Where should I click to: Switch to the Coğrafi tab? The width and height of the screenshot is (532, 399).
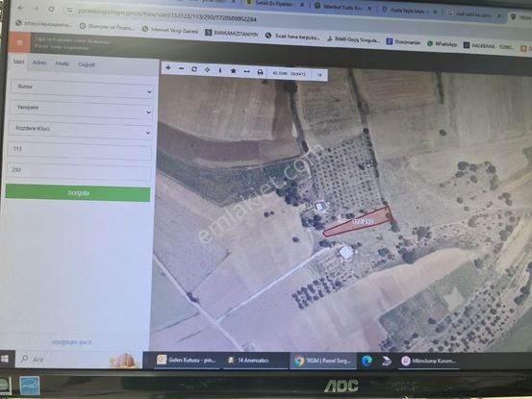click(87, 64)
